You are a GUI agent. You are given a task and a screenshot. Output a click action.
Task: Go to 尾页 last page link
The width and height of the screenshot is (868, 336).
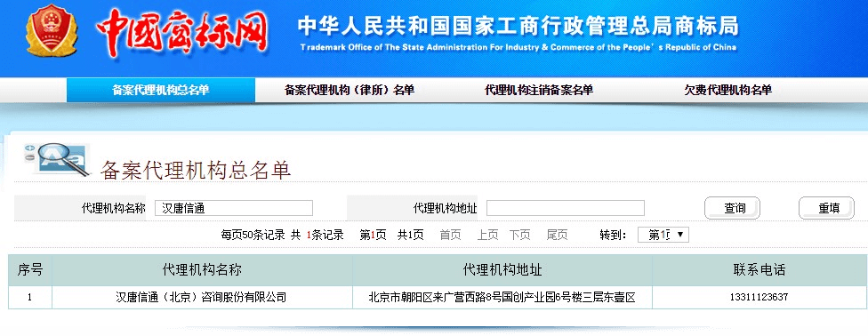click(x=557, y=235)
